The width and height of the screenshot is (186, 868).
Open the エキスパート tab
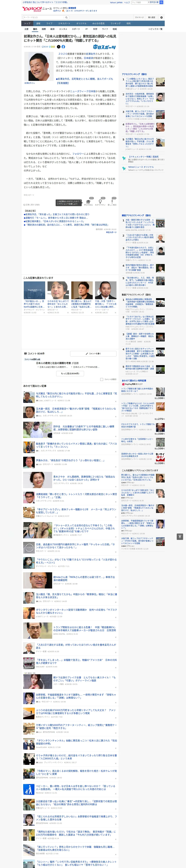pos(64,24)
